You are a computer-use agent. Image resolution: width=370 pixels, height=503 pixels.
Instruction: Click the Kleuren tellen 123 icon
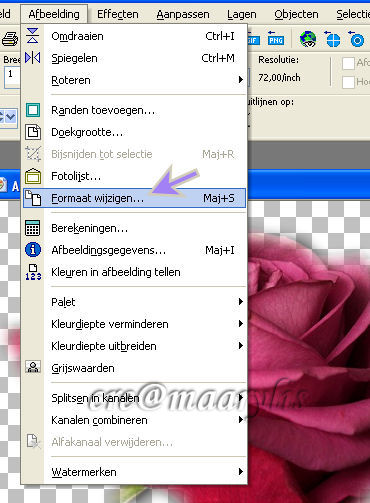tap(33, 272)
